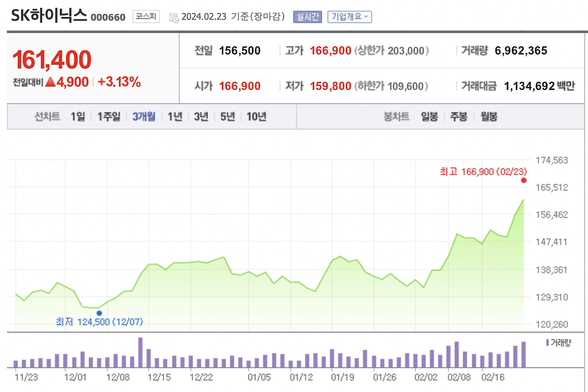Switch to 월봉 candlestick chart
This screenshot has height=392, width=588.
[x=489, y=117]
